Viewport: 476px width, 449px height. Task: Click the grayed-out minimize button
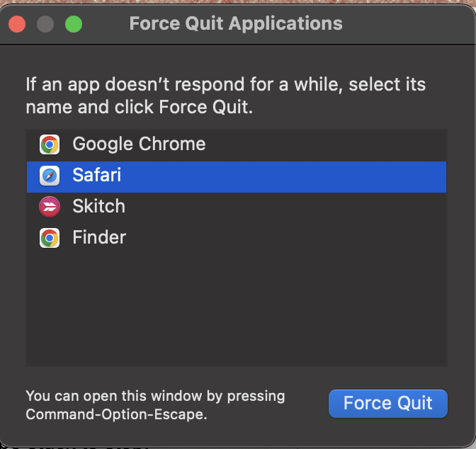pos(45,24)
